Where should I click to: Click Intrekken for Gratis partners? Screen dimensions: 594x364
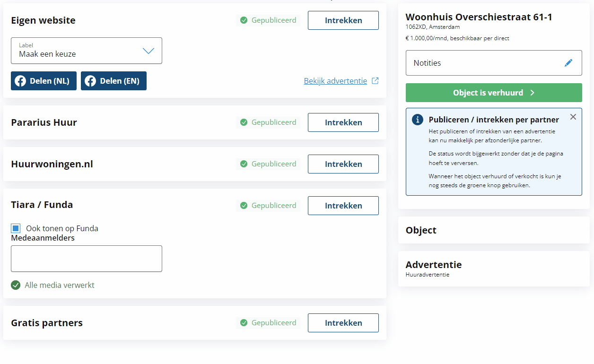343,323
